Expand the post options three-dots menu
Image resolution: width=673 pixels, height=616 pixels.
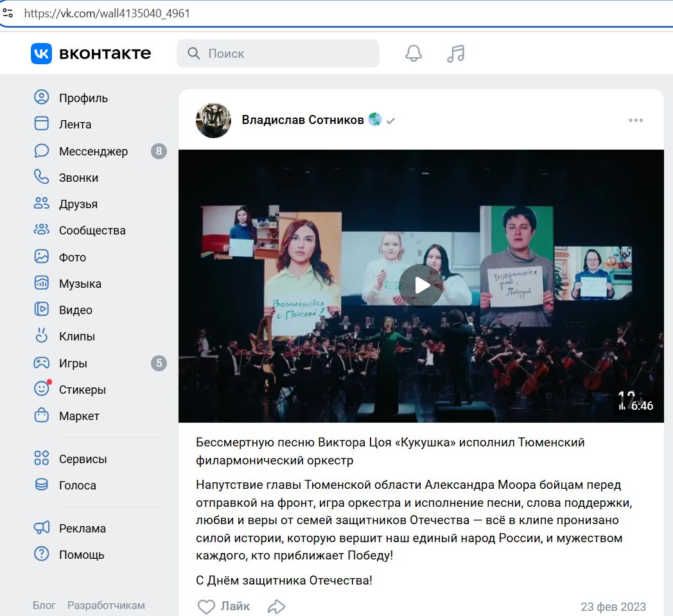coord(636,120)
